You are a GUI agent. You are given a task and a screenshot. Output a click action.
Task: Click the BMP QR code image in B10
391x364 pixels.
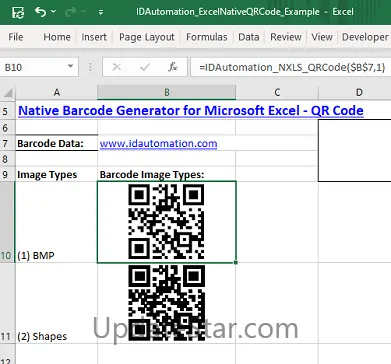coord(166,222)
